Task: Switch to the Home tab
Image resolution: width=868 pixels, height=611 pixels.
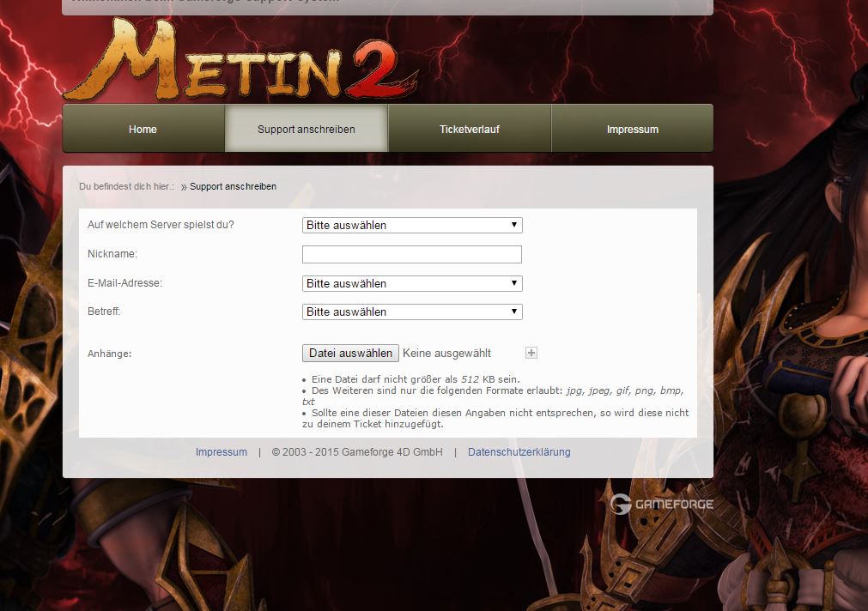Action: pos(143,129)
